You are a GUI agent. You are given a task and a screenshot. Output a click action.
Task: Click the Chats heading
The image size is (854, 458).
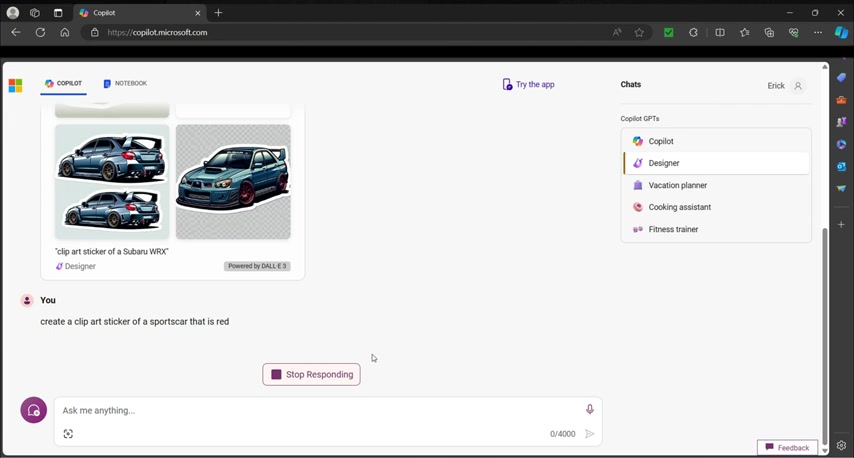631,84
